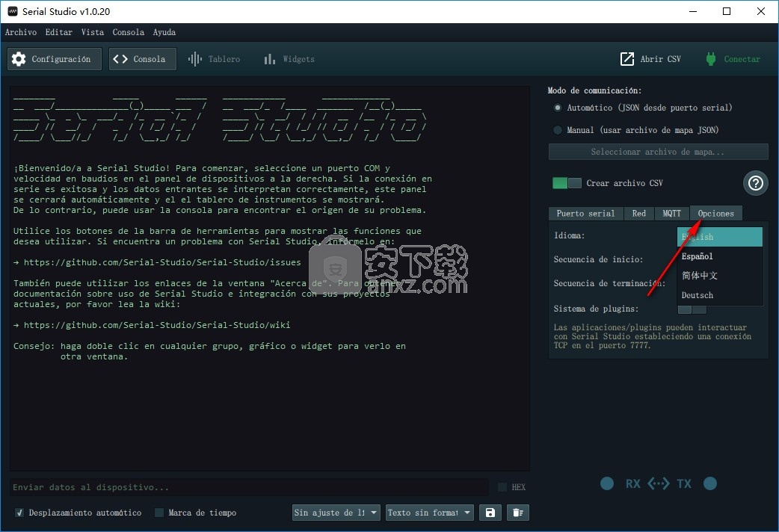Click the plugin TCP puerto 7777 description
779x532 pixels.
point(653,336)
